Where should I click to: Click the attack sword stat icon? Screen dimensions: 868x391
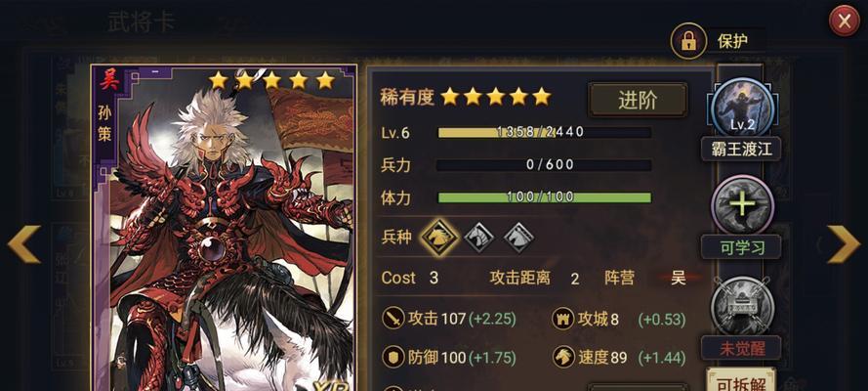(393, 319)
